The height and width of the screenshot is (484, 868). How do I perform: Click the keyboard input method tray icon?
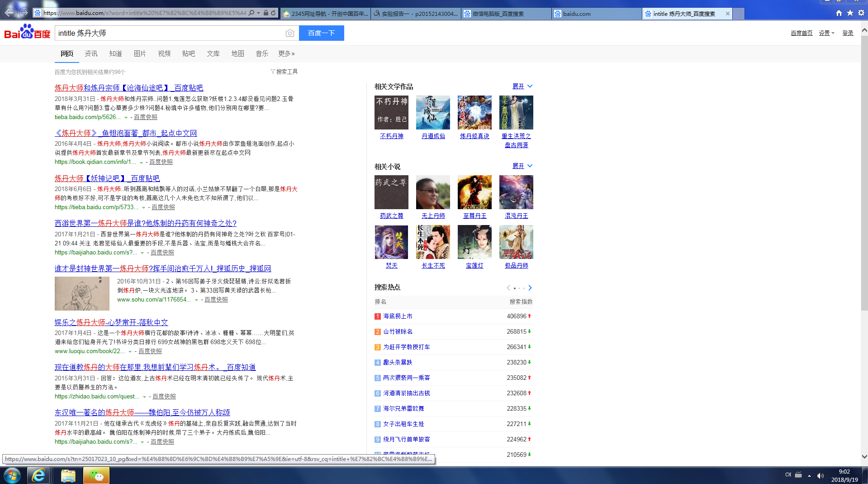[798, 475]
